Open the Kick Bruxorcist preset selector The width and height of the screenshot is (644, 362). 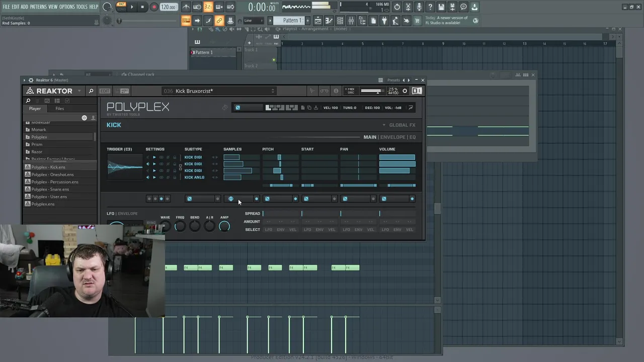click(x=219, y=91)
